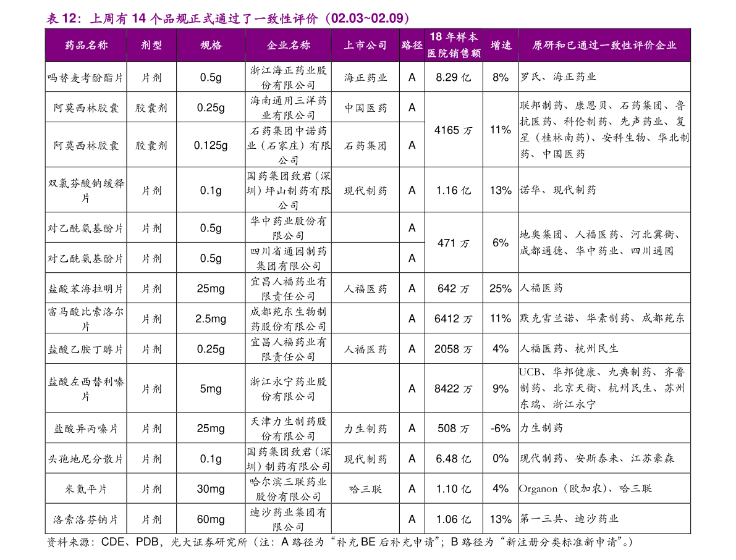Click the '盐酸异丙嗪片' drug name cell

point(85,428)
